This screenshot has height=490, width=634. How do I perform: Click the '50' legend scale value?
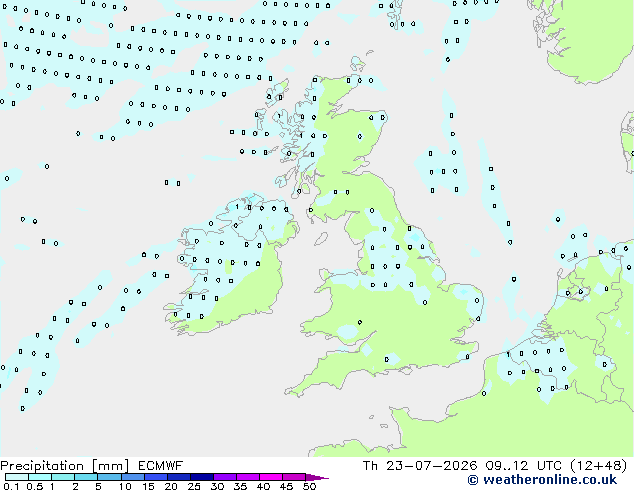pyautogui.click(x=309, y=486)
